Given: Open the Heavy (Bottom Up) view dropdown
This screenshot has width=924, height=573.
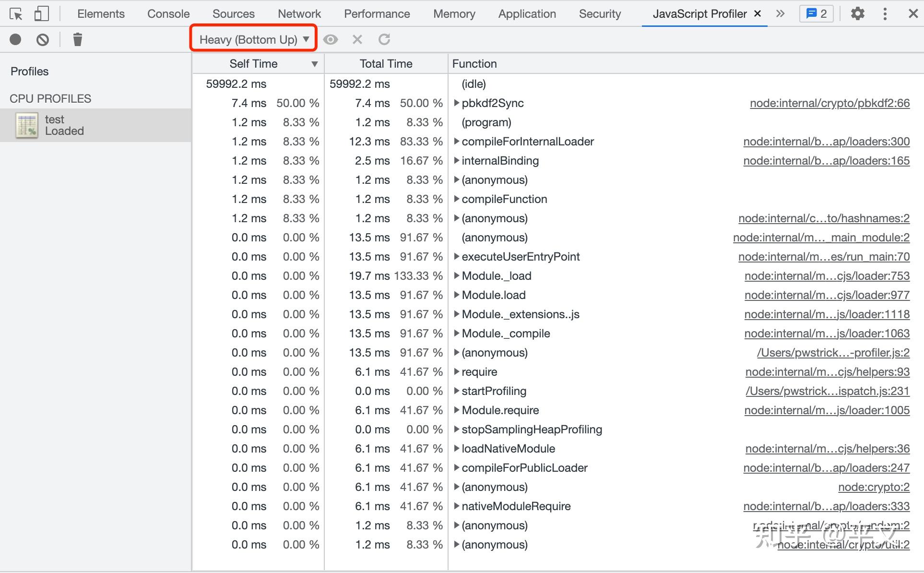Looking at the screenshot, I should [254, 39].
